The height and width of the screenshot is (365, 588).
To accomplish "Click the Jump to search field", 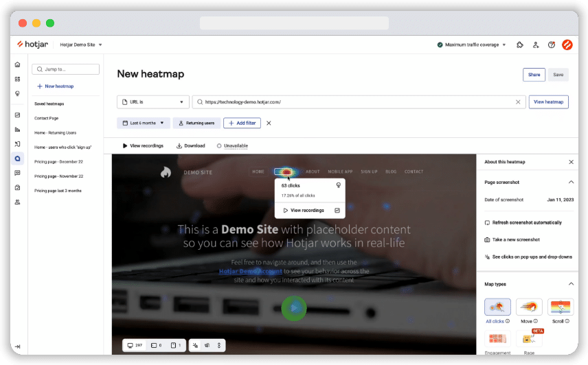I will (x=66, y=69).
